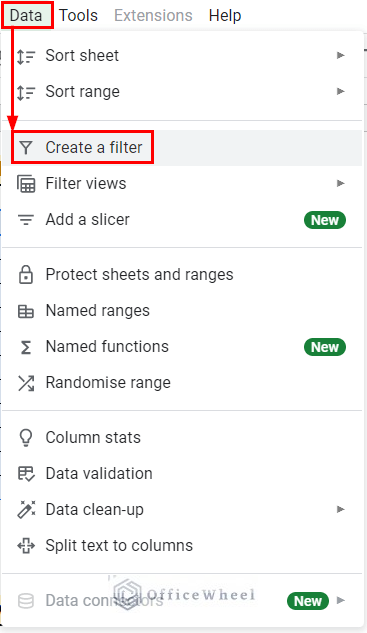367x633 pixels.
Task: Click the Add a slicer lines icon
Action: [26, 220]
